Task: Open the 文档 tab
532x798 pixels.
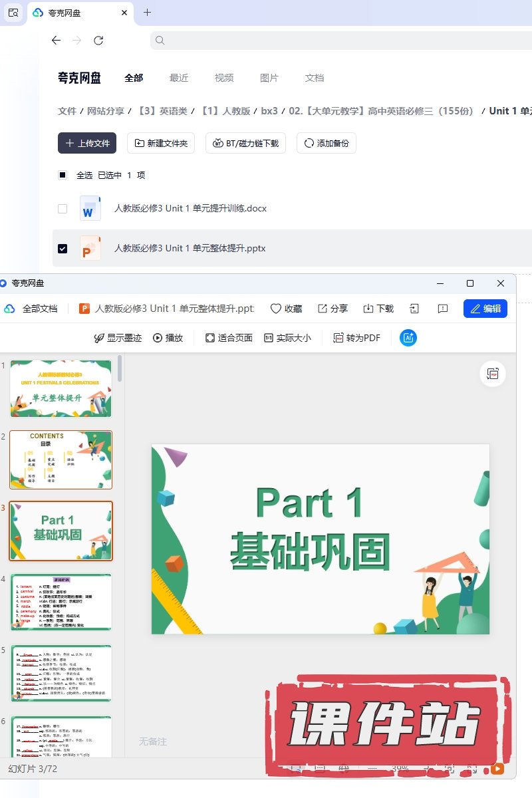Action: point(315,78)
